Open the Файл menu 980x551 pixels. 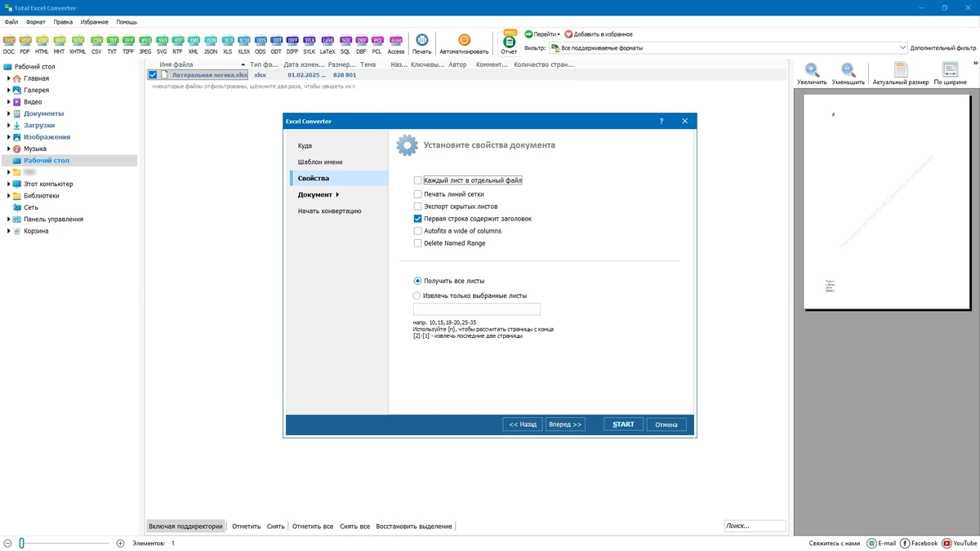11,22
